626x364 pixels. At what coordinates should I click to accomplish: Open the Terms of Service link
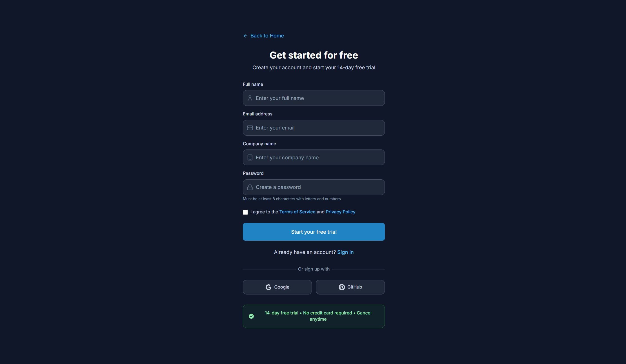(297, 212)
